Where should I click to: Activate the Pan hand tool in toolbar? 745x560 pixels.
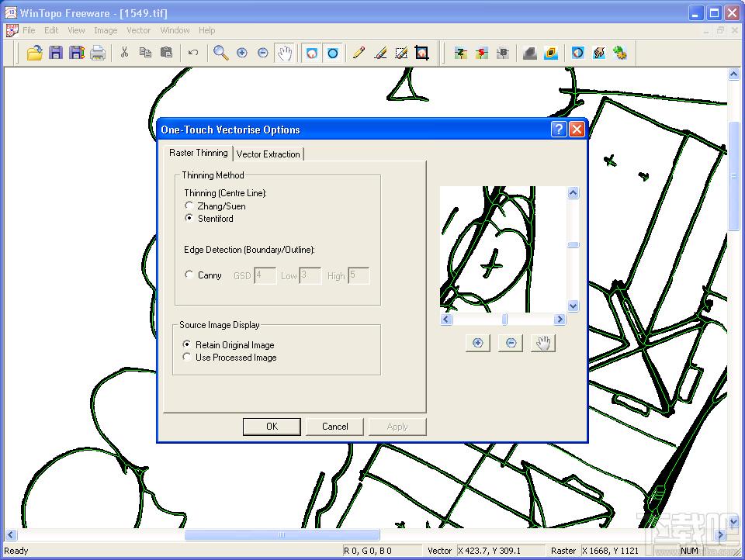point(285,53)
